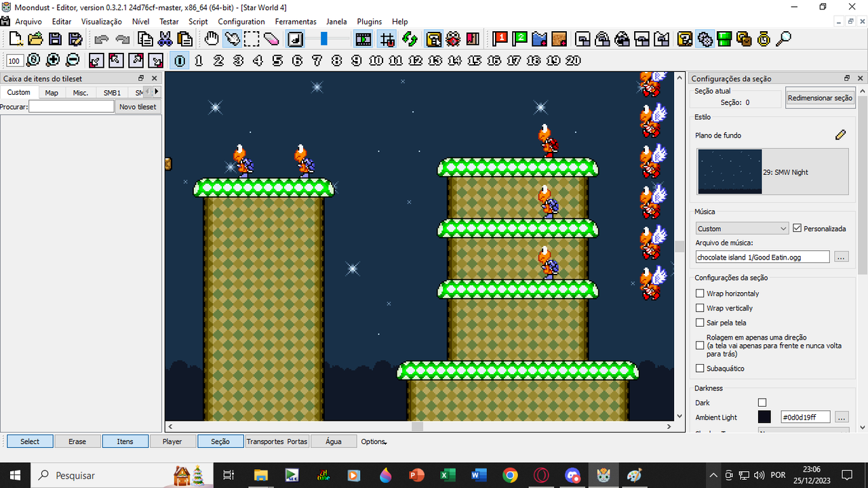Open a file with folder icon

35,39
